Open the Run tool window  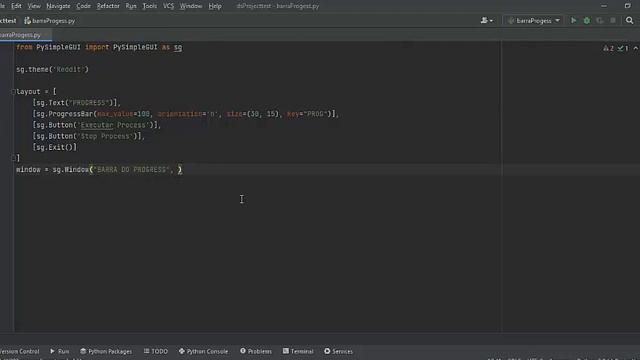click(x=60, y=351)
